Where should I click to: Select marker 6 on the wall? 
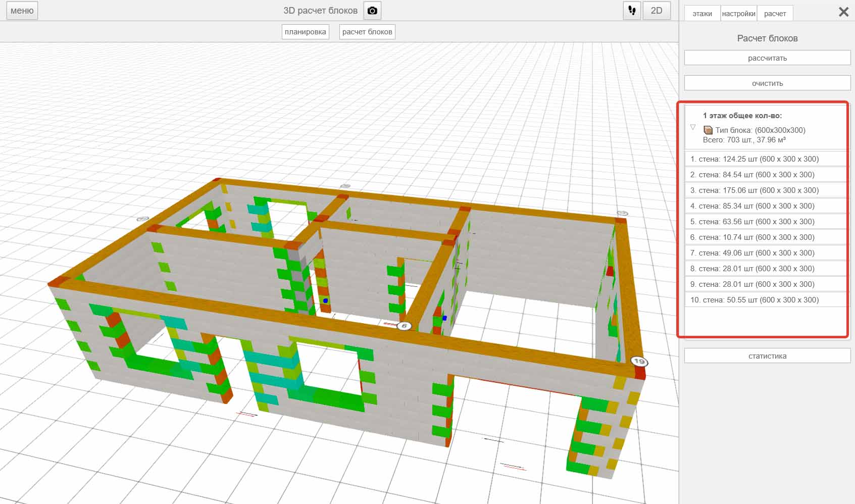404,326
